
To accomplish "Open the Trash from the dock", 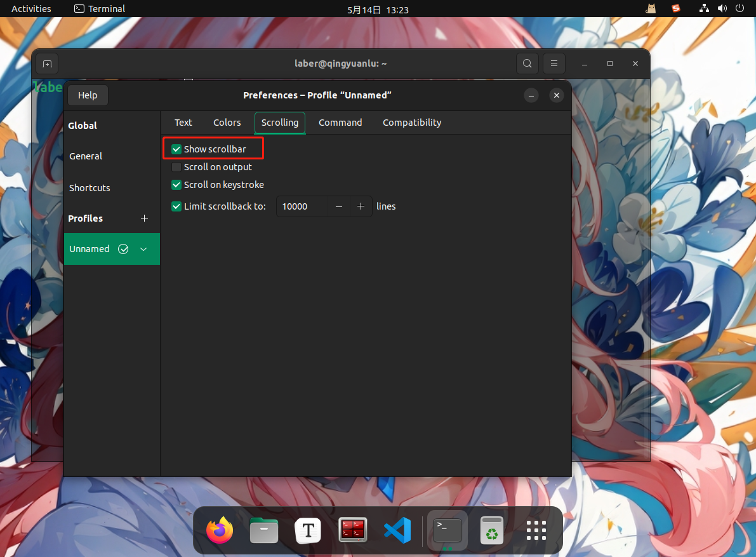I will 492,530.
